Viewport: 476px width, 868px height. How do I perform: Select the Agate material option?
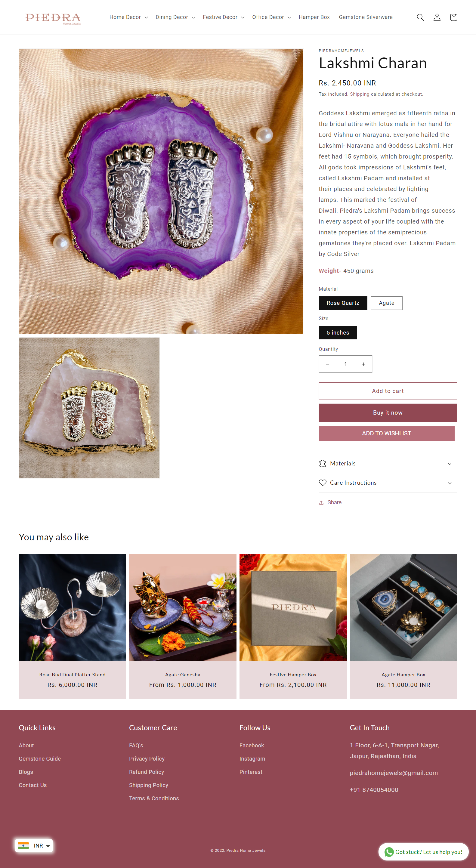coord(386,303)
